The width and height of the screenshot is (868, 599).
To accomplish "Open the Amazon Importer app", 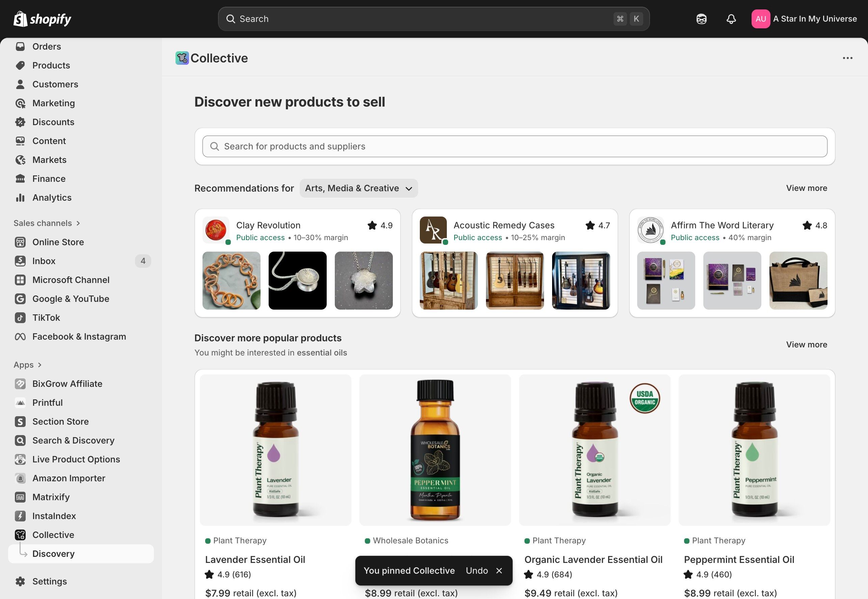I will click(x=68, y=478).
